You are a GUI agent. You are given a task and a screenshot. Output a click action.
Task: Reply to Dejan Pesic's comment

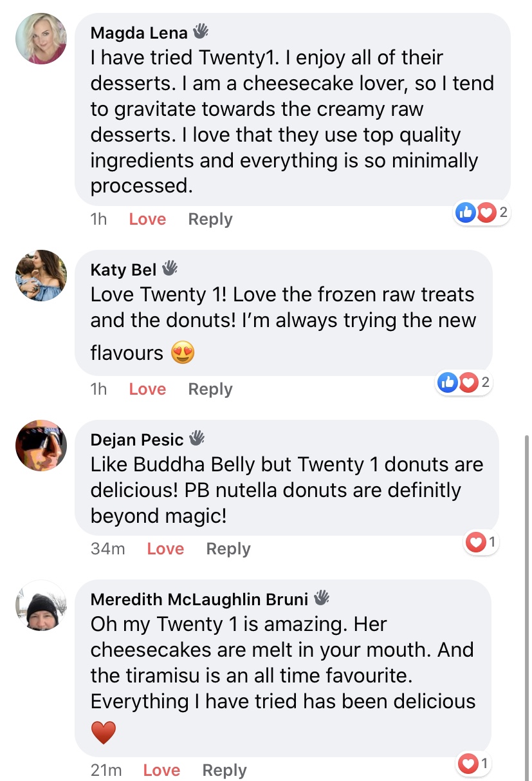coord(228,549)
